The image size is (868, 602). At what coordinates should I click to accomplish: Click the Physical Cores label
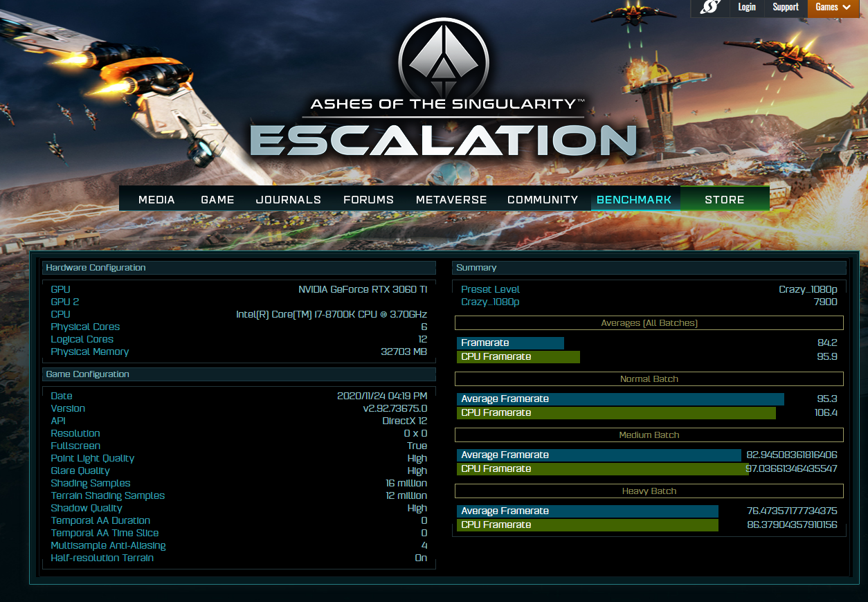(85, 327)
